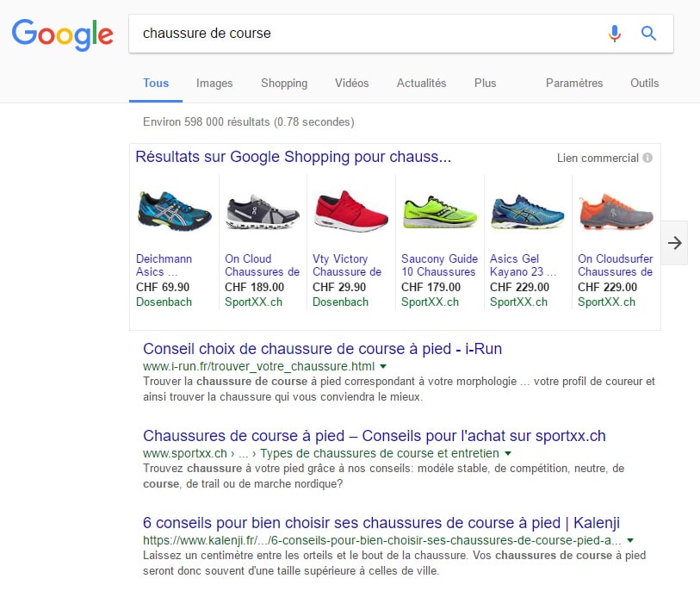Click the red Vty Victory shoe thumbnail

(351, 211)
